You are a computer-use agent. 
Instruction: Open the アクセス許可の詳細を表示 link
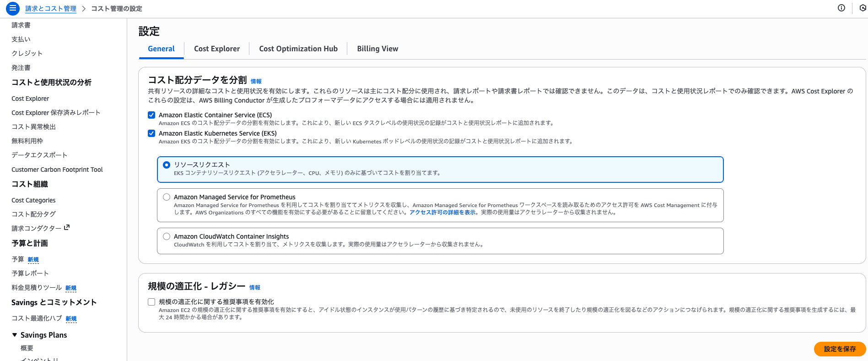click(442, 212)
